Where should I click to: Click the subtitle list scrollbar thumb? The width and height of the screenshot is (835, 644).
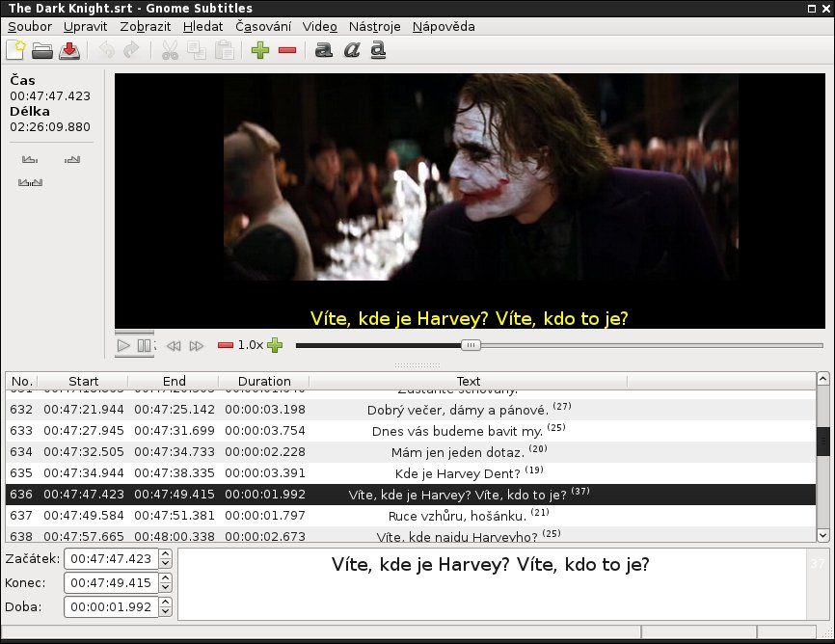point(822,442)
